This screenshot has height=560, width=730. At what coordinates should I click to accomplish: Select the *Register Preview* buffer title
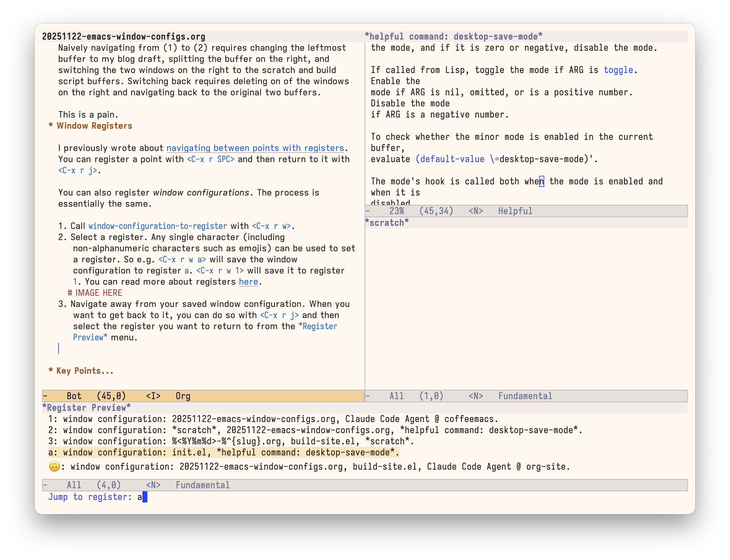86,407
